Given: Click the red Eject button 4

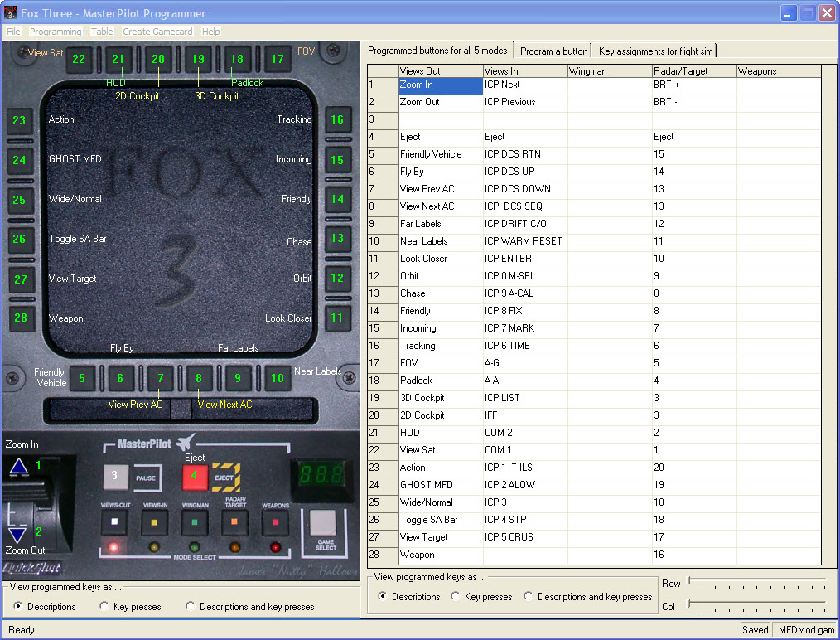Looking at the screenshot, I should coord(195,476).
